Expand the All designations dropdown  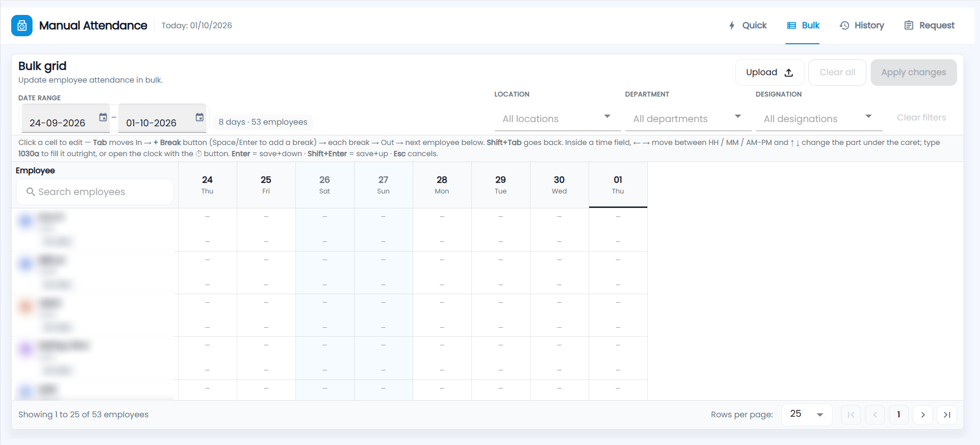point(819,119)
